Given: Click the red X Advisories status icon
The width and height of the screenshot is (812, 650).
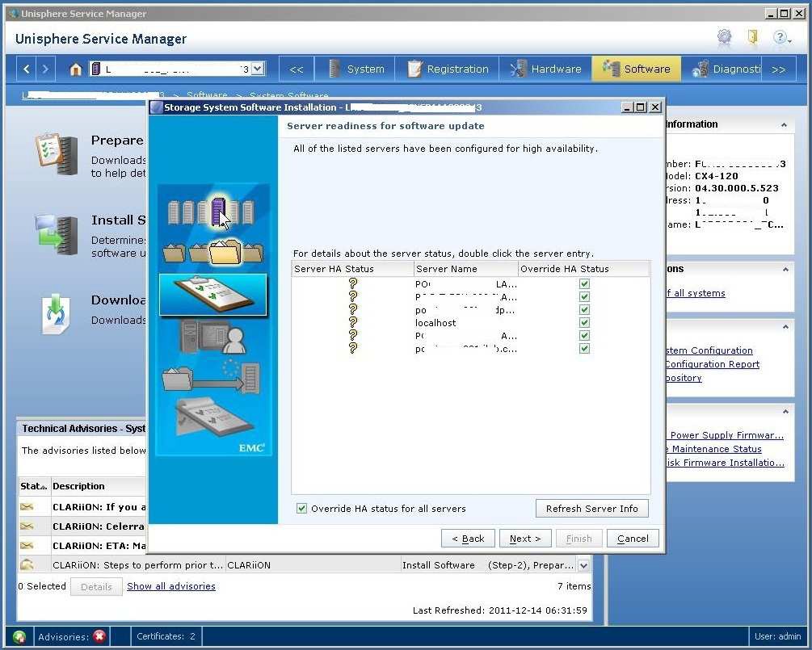Looking at the screenshot, I should [99, 636].
